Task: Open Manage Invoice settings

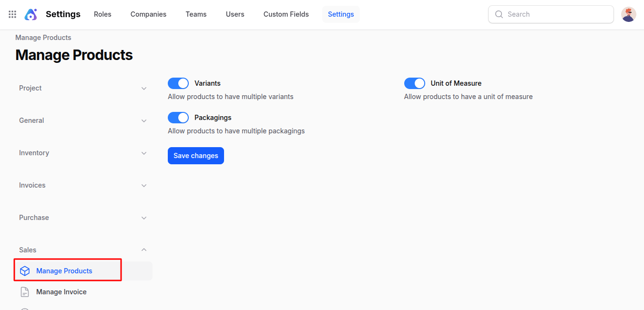Action: 61,291
